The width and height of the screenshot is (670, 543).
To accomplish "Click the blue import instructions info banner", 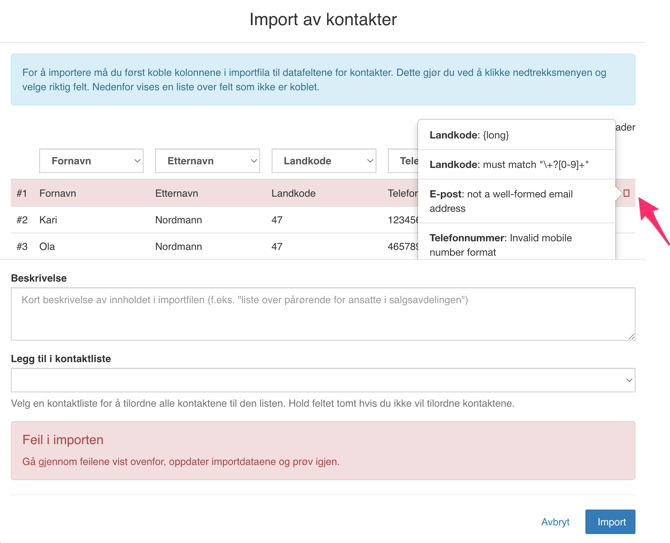I will pos(322,80).
